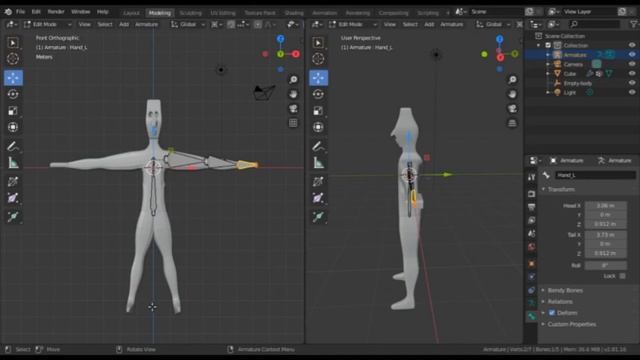Click red X axis on left viewport gizmo
Viewport: 640px width, 360px height.
296,54
